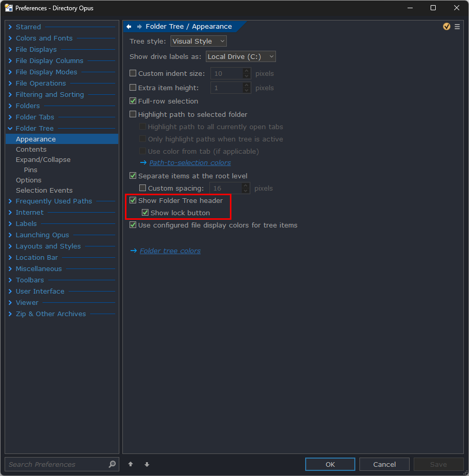This screenshot has height=476, width=469.
Task: Expand File Operations category
Action: pos(10,83)
